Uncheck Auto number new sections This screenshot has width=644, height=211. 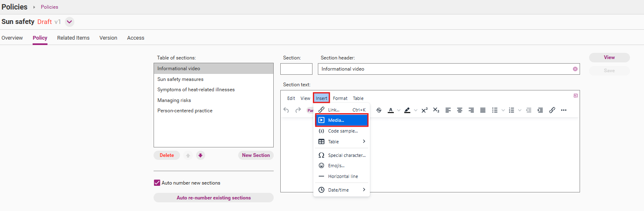[x=157, y=183]
